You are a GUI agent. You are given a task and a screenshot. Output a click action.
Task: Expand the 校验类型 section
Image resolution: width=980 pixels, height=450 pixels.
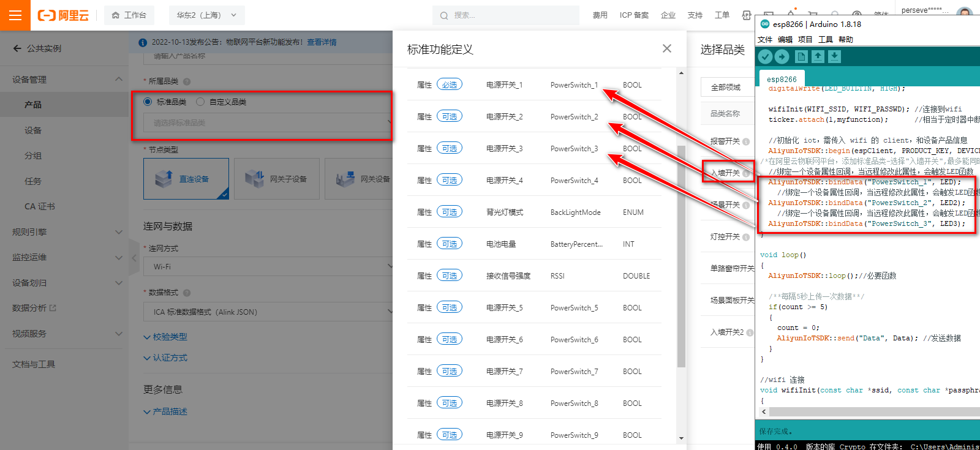coord(165,337)
